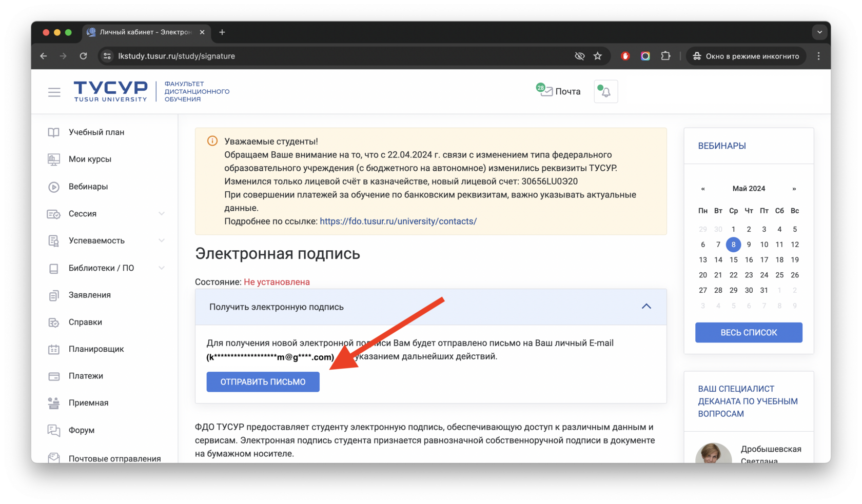Click the Вебинары play icon
Image resolution: width=862 pixels, height=504 pixels.
click(x=54, y=187)
